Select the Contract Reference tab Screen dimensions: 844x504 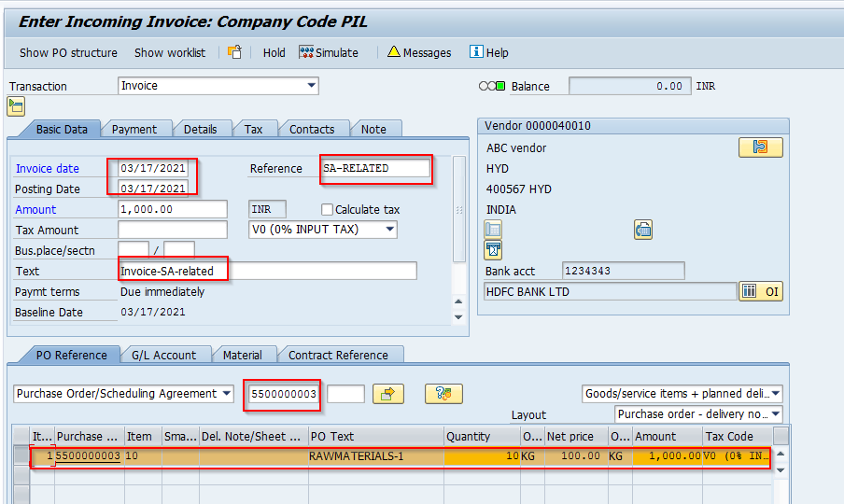pyautogui.click(x=338, y=355)
